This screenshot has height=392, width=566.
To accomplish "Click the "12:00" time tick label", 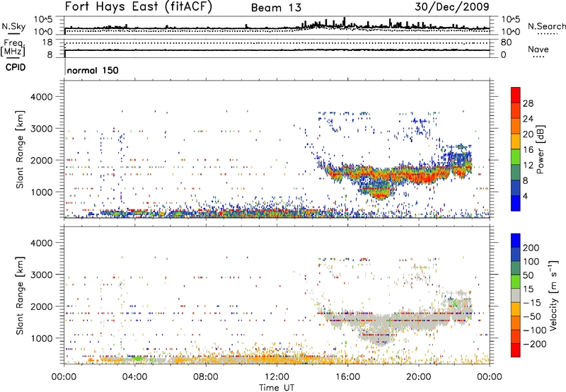I will point(277,377).
